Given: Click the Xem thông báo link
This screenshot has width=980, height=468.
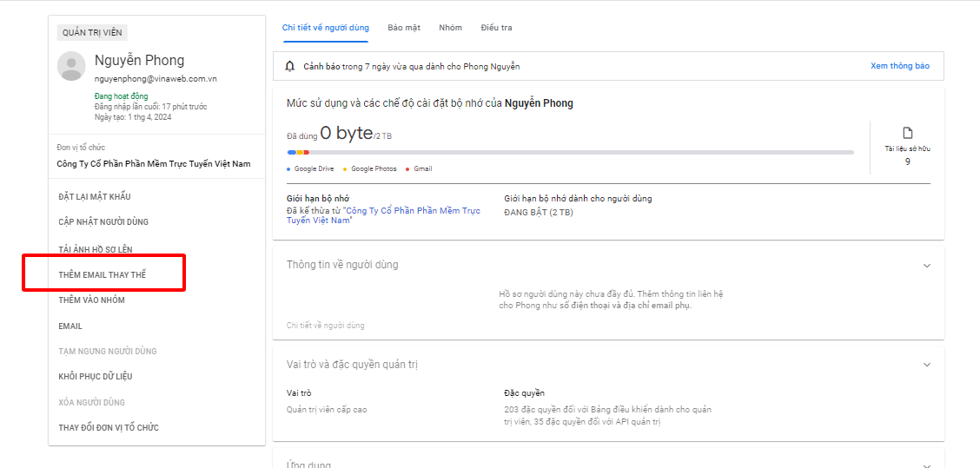Looking at the screenshot, I should tap(899, 66).
